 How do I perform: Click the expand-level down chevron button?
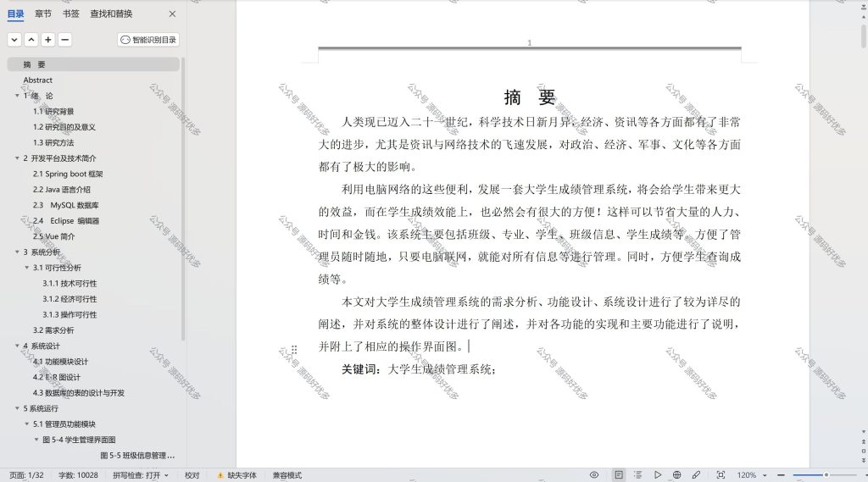pyautogui.click(x=14, y=40)
